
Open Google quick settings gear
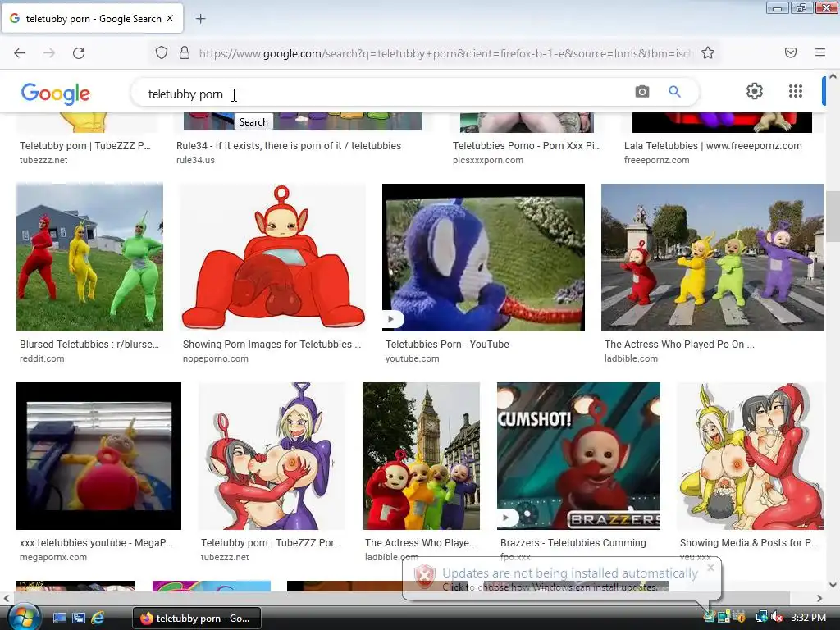pyautogui.click(x=755, y=91)
